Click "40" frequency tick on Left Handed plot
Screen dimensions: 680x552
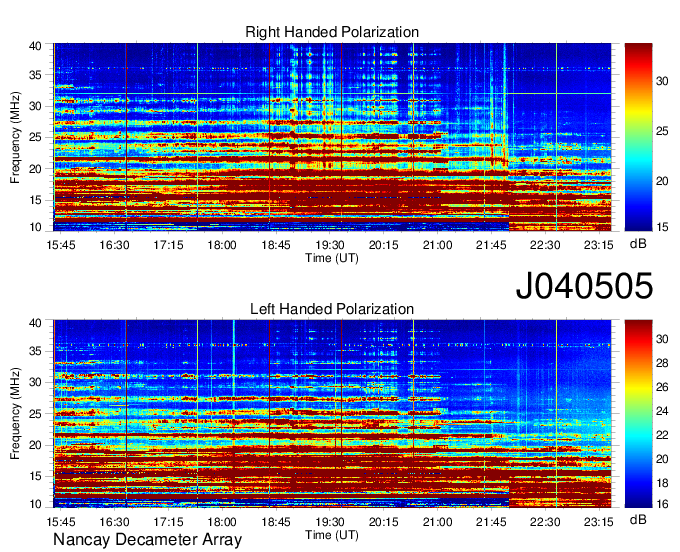click(35, 323)
